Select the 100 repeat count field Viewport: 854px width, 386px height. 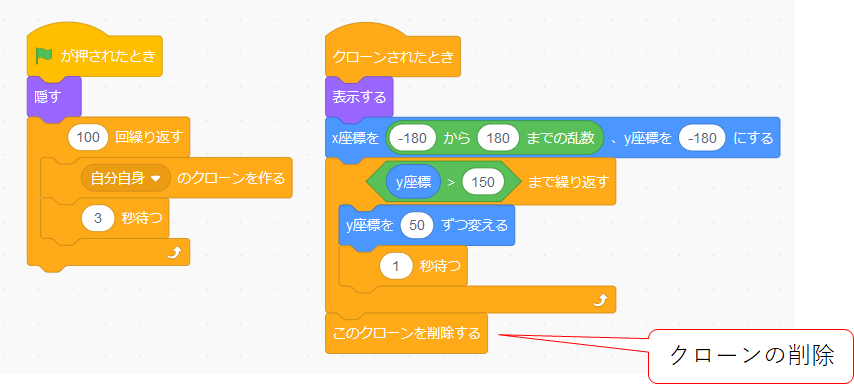88,137
